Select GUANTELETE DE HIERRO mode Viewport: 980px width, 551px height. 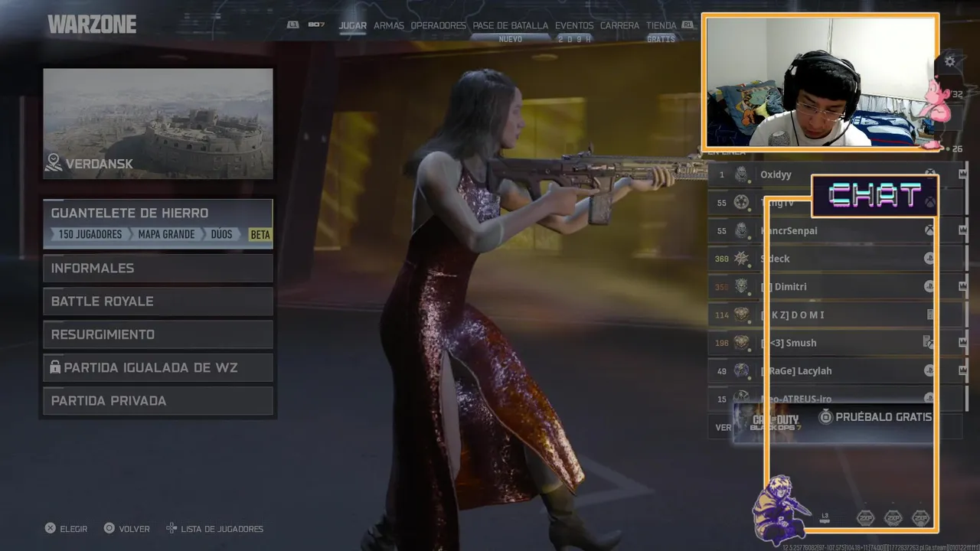158,223
